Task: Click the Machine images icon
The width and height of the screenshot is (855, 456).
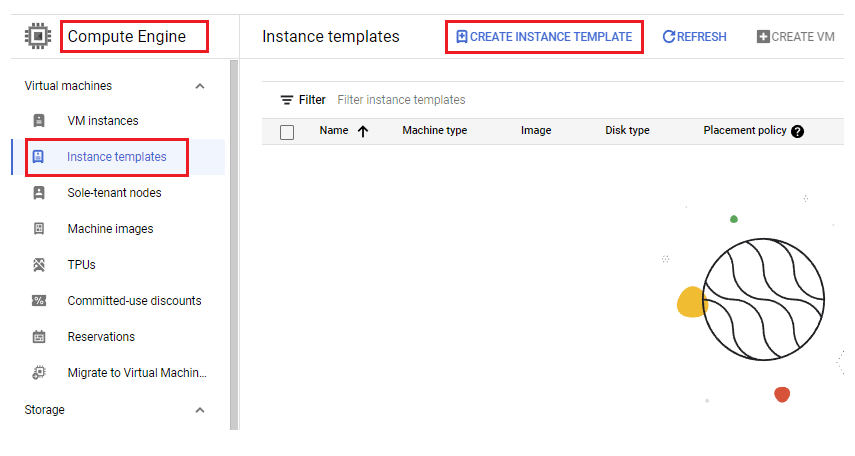Action: coord(39,229)
